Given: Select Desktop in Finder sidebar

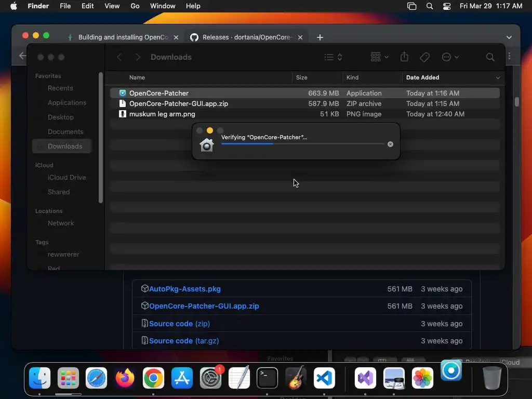Looking at the screenshot, I should click(61, 117).
